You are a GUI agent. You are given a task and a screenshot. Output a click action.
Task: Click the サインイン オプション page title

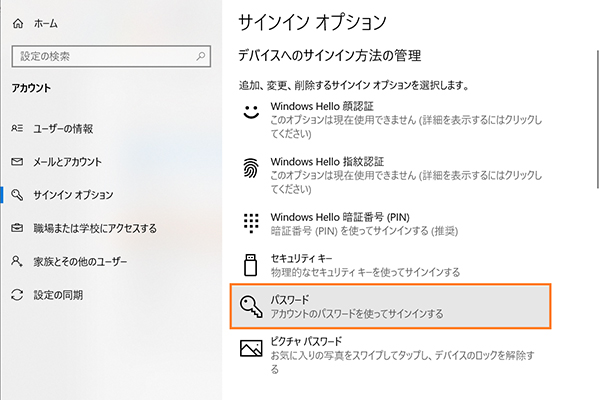tap(312, 23)
